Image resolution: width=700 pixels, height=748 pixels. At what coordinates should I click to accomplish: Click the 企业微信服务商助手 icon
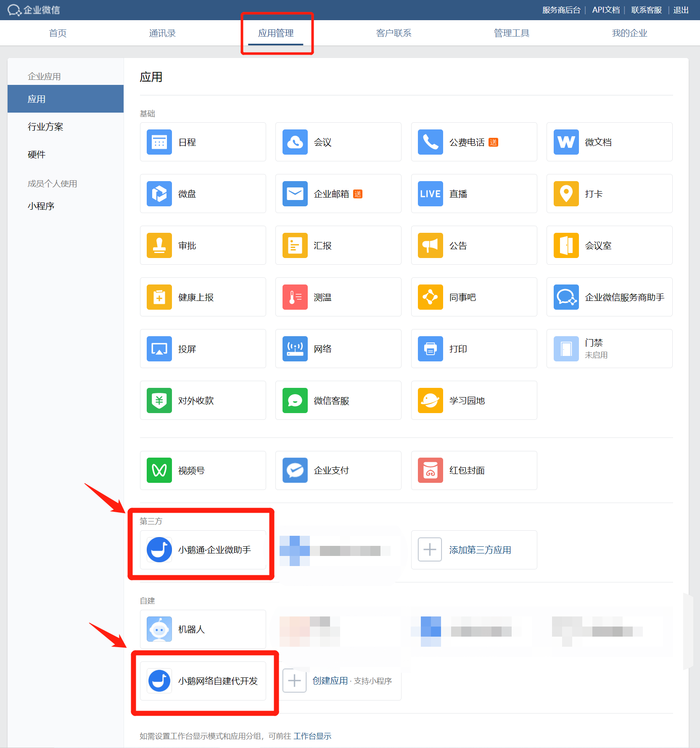click(x=566, y=297)
